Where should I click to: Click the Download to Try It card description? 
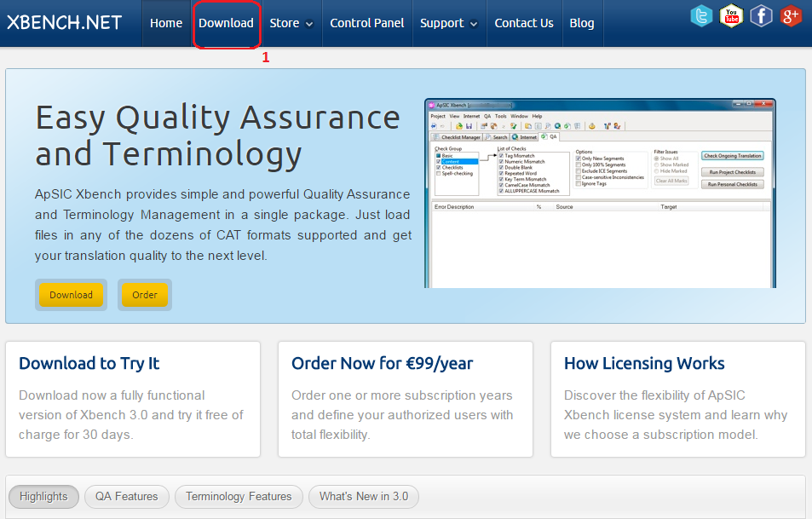[131, 415]
